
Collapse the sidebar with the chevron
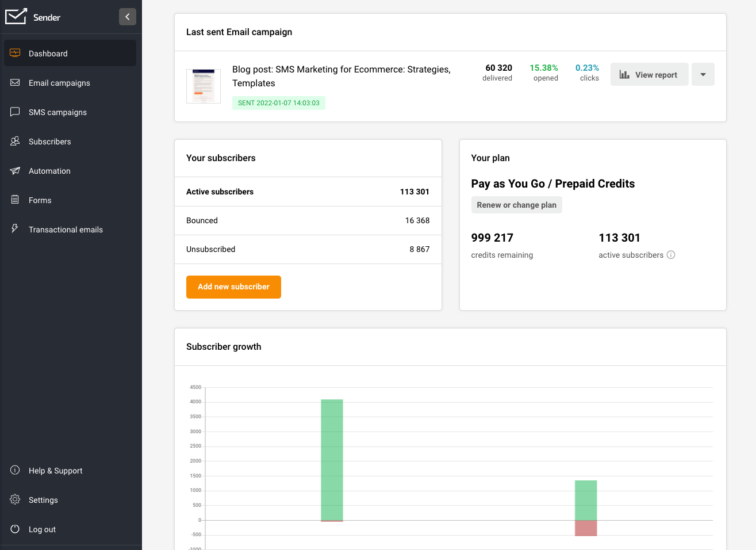click(x=128, y=17)
